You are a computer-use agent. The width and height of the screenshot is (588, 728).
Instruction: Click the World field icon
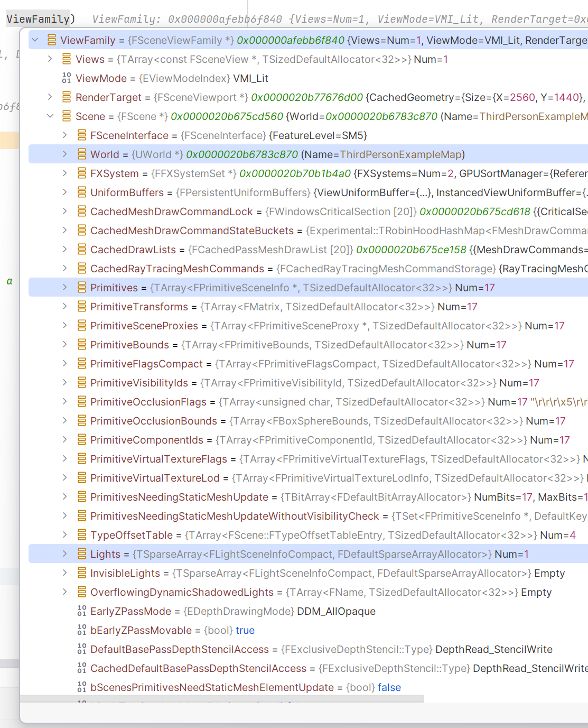coord(82,154)
